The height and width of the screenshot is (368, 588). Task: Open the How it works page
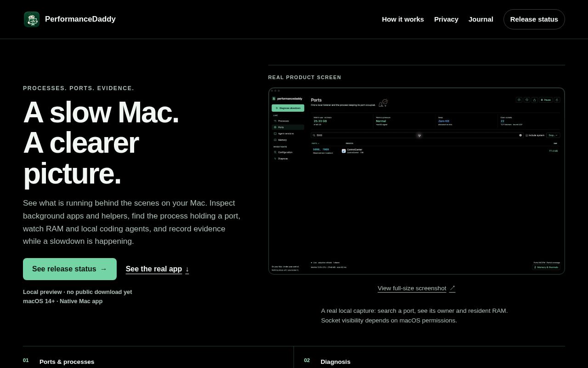click(403, 19)
